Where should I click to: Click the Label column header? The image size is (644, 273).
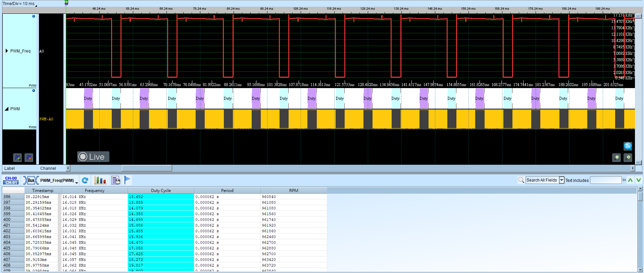9,168
